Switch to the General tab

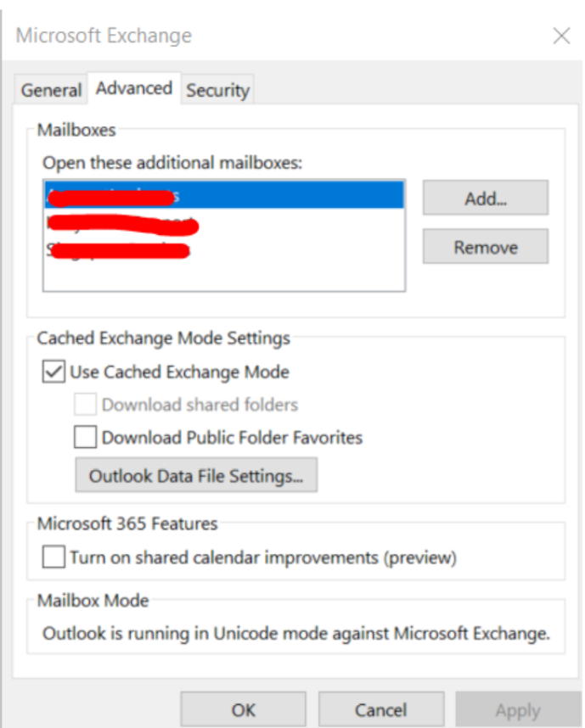(x=51, y=90)
